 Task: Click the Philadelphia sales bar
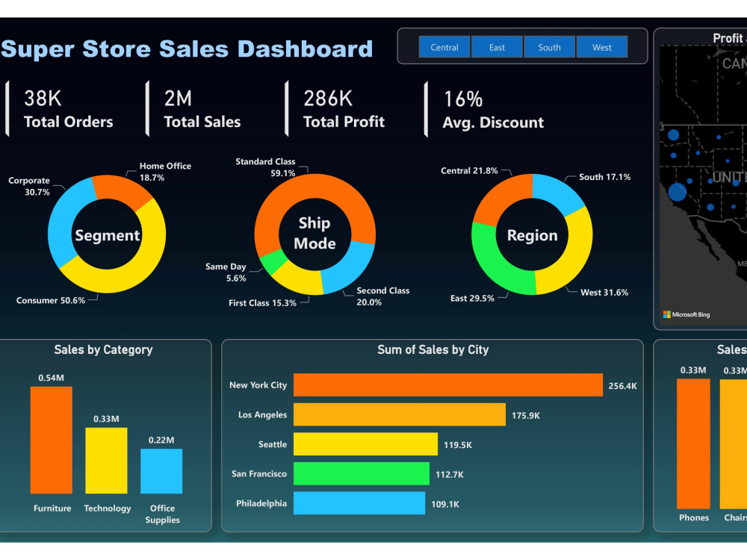[359, 503]
